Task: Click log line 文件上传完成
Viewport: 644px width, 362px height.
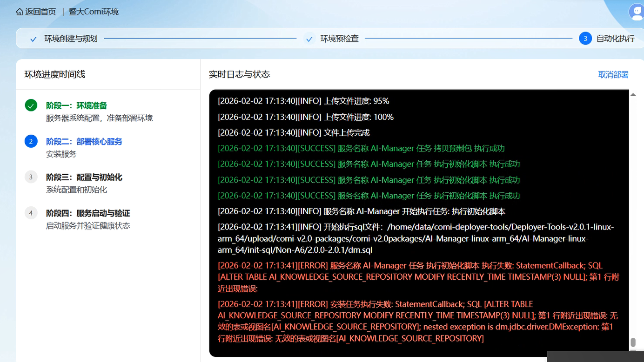Action: click(294, 133)
